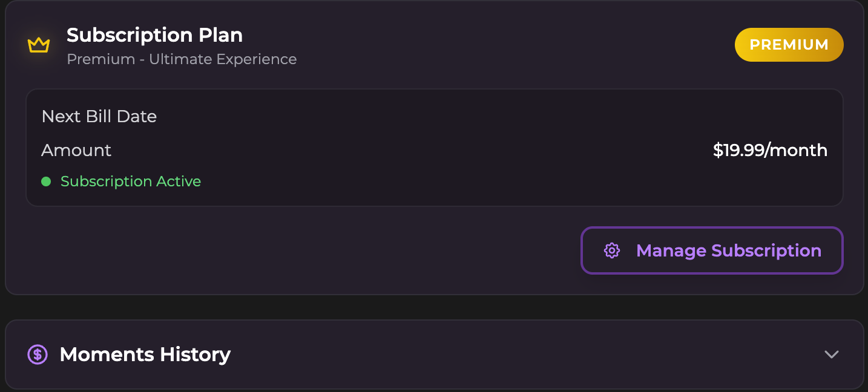868x392 pixels.
Task: Click "Ultimate Experience" in the plan subtitle
Action: (223, 59)
